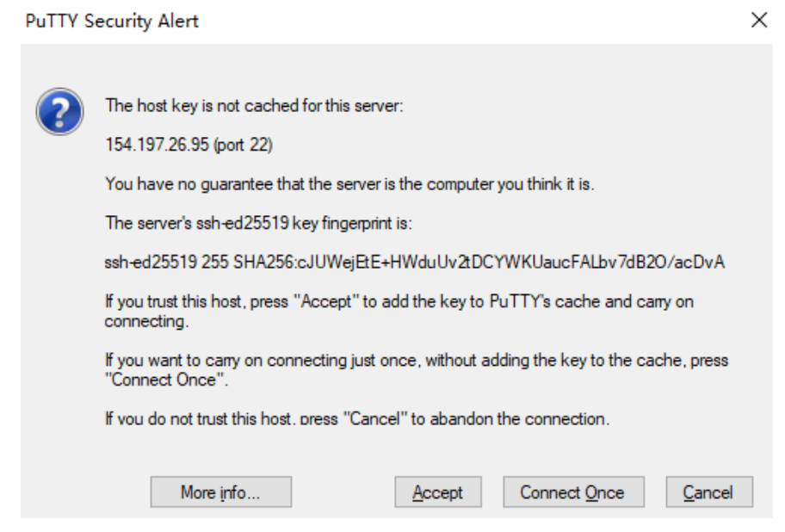This screenshot has width=785, height=532.
Task: Click the 'If you do not trust this host' line
Action: click(x=357, y=418)
